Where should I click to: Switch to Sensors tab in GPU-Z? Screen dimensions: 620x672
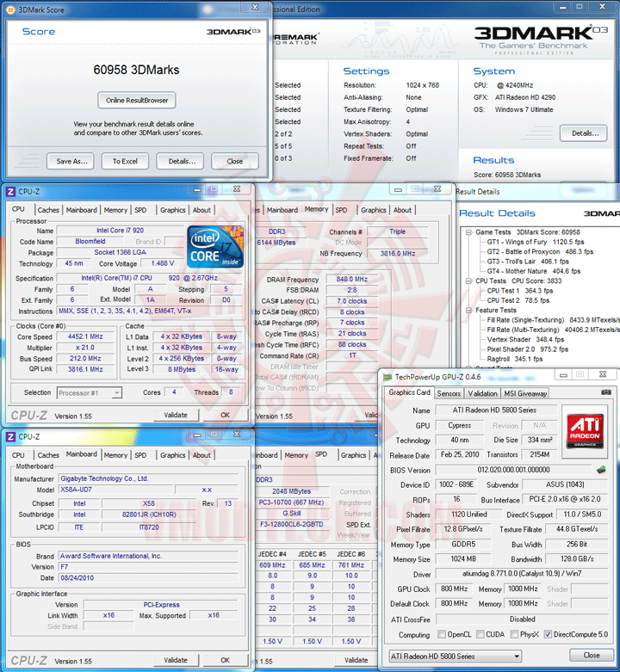pyautogui.click(x=449, y=393)
